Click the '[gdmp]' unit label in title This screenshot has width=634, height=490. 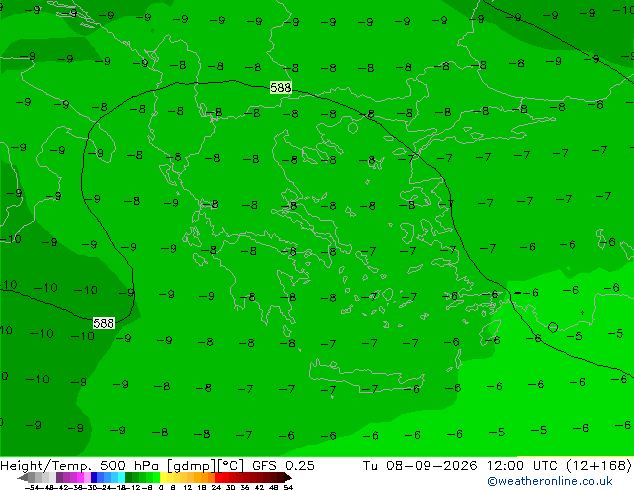tap(191, 465)
